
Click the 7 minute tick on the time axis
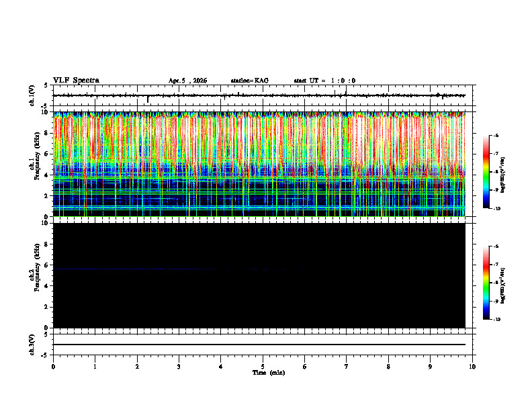[x=347, y=367]
